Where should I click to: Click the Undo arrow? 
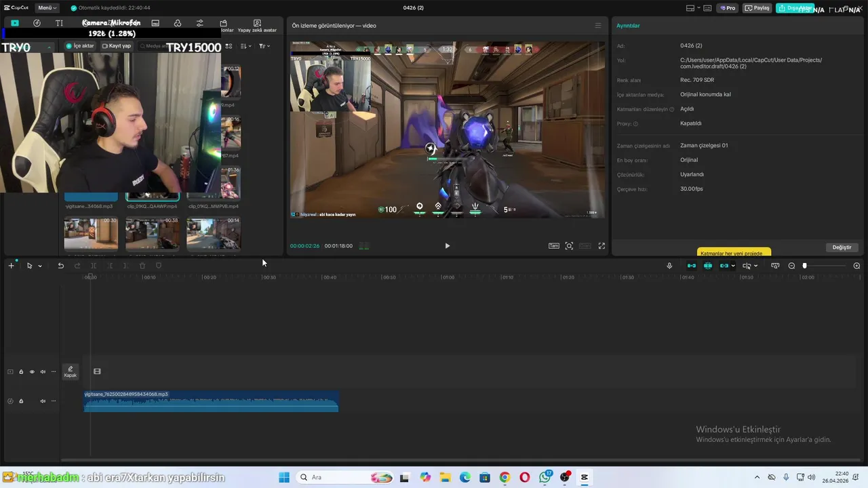point(60,266)
